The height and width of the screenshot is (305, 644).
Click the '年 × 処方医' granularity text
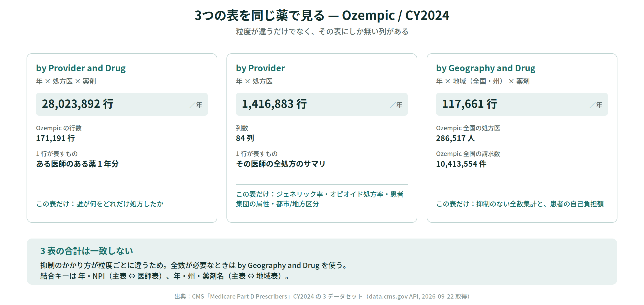(254, 81)
